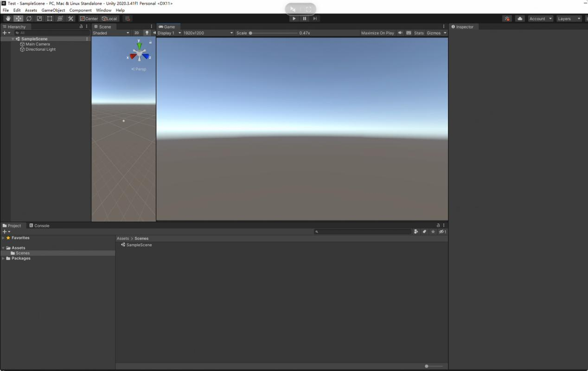Viewport: 588px width, 371px height.
Task: Click the Play button to enter play mode
Action: coord(294,19)
